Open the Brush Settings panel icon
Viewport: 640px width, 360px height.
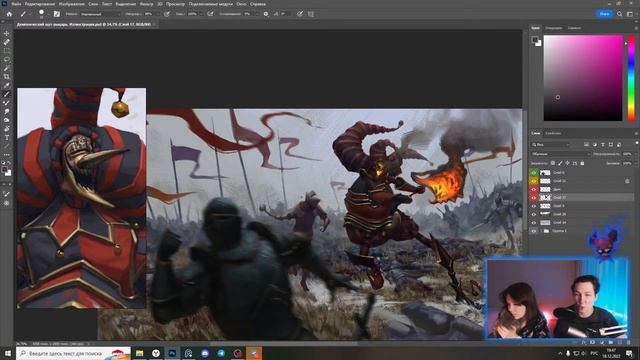click(x=57, y=14)
